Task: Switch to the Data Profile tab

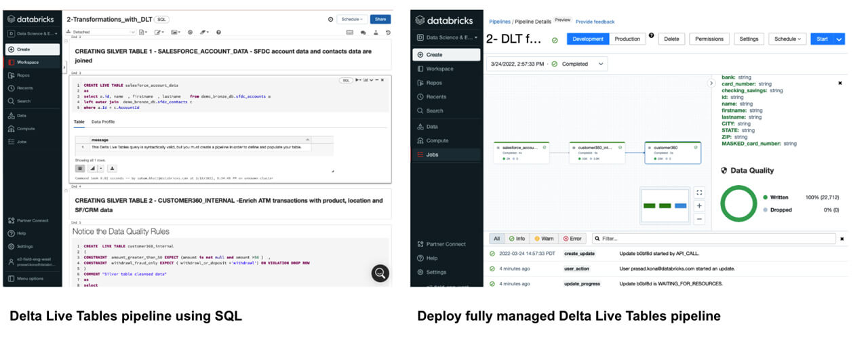Action: pos(103,122)
